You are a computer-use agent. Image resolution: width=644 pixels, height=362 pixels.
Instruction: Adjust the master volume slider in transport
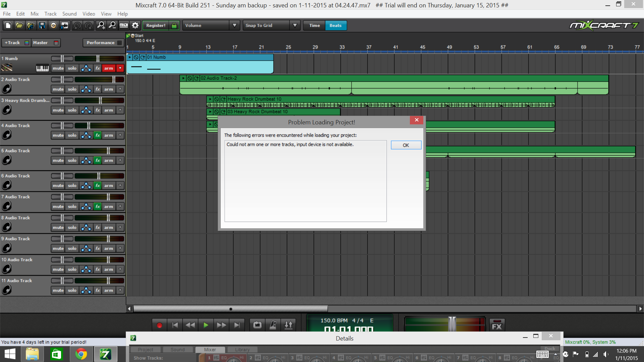[452, 324]
